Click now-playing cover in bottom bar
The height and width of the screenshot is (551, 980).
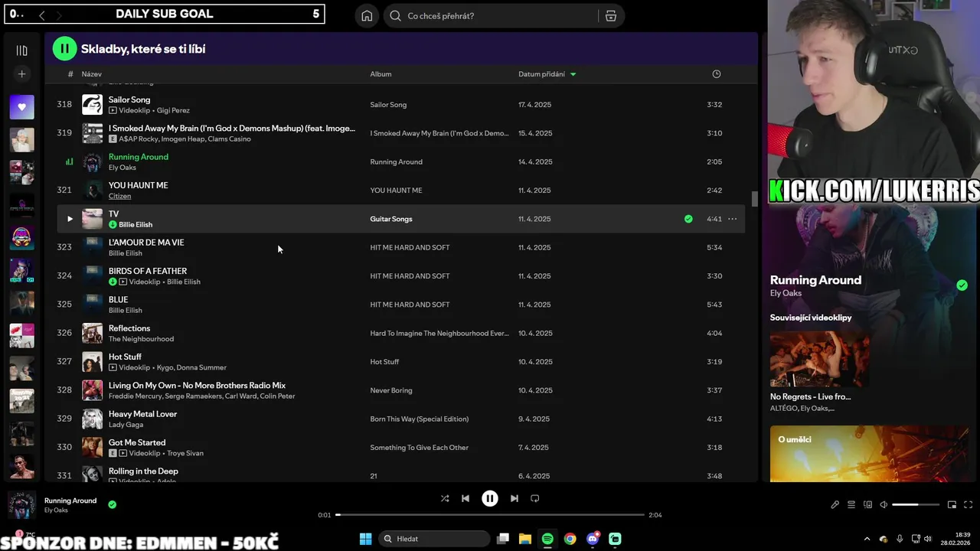(21, 505)
